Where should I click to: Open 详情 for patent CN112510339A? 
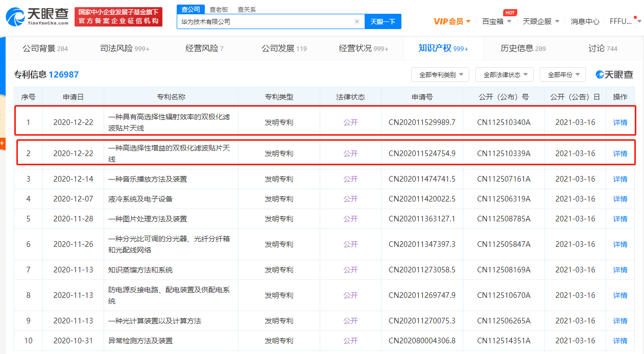(620, 154)
